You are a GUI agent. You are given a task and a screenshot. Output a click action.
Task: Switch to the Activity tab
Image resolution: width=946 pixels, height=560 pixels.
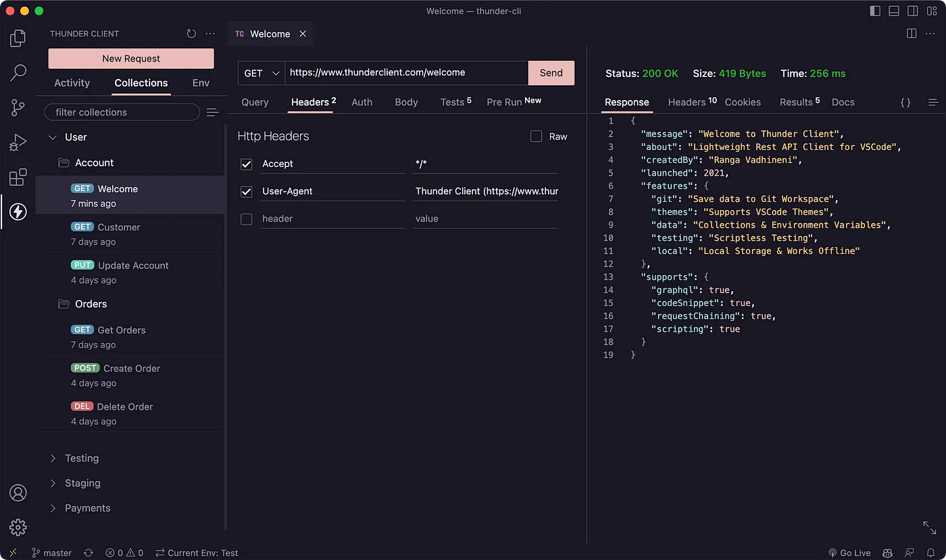(72, 83)
